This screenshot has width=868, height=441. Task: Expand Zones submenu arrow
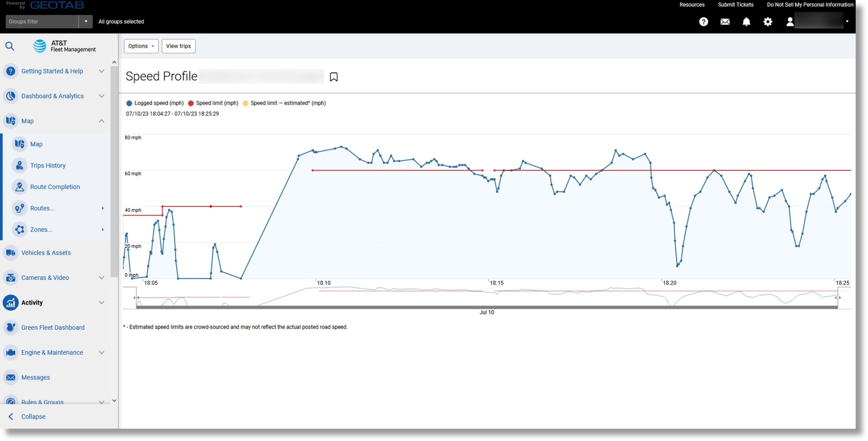102,230
